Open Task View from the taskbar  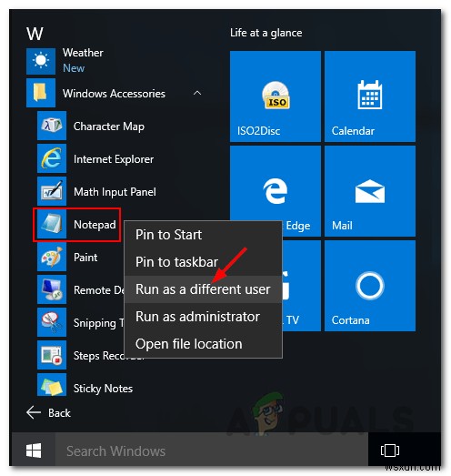[390, 450]
